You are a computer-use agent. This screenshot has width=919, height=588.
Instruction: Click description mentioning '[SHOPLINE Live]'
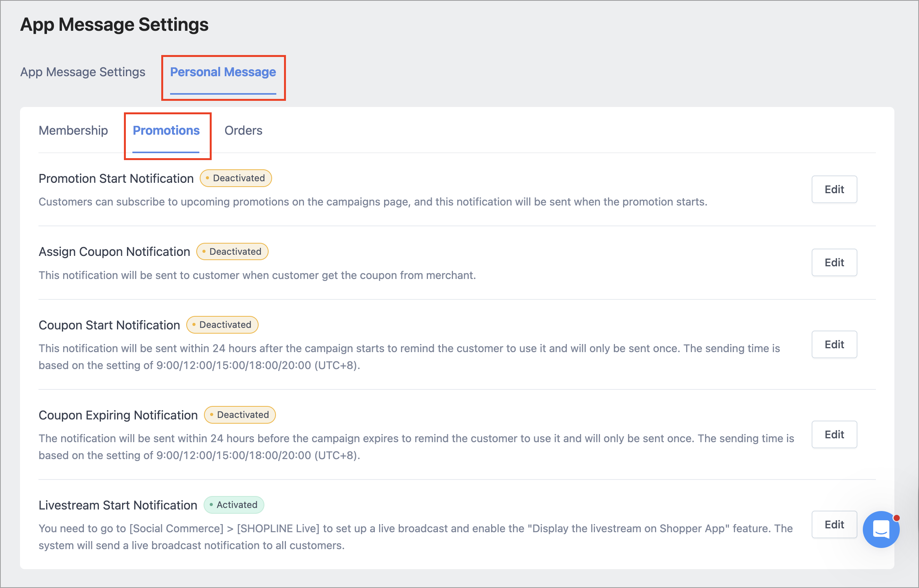coord(416,537)
